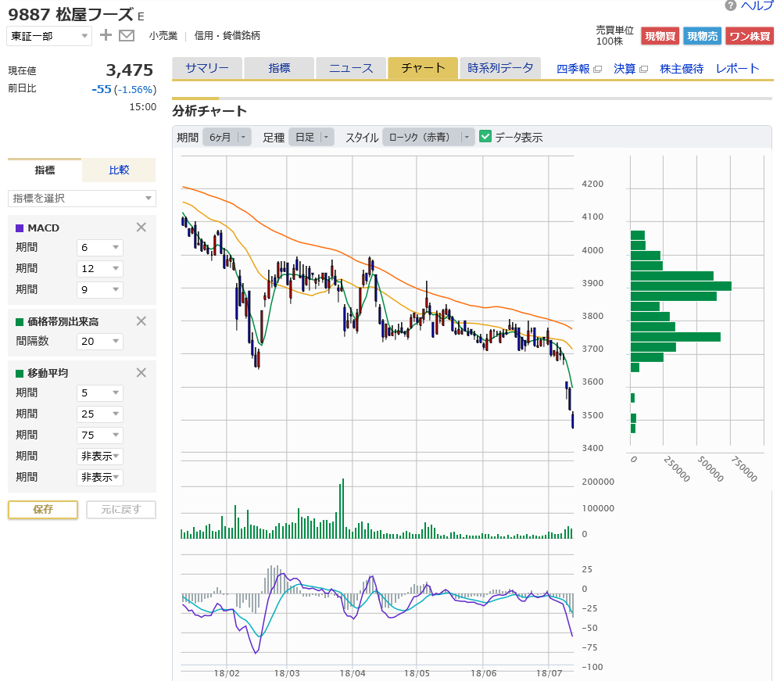Toggle the データ表示 checkbox
Screen dimensions: 784x681
click(485, 137)
